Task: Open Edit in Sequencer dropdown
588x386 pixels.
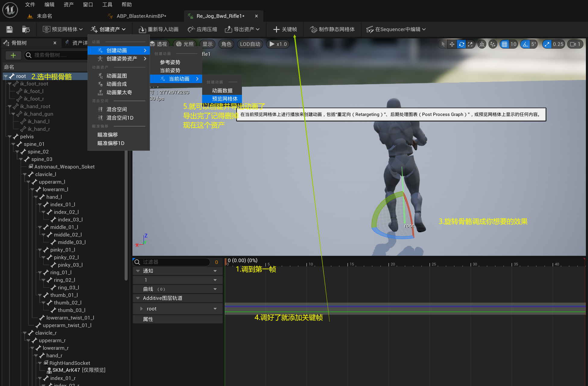Action: point(396,29)
